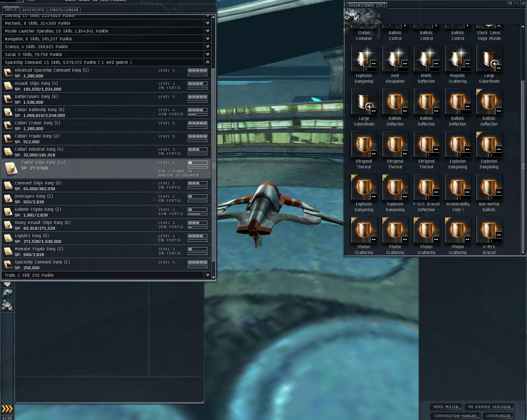Click the Battlecruisers skill book icon

point(8,99)
